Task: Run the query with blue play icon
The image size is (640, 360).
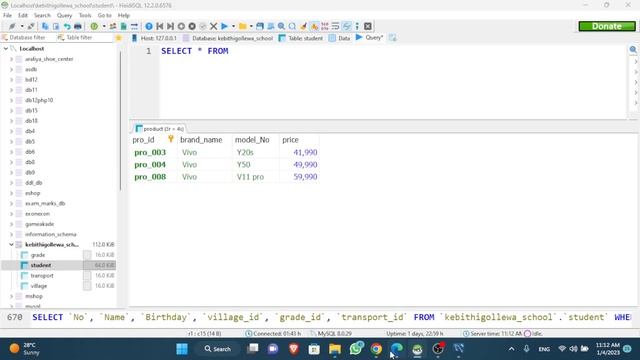Action: (x=224, y=26)
